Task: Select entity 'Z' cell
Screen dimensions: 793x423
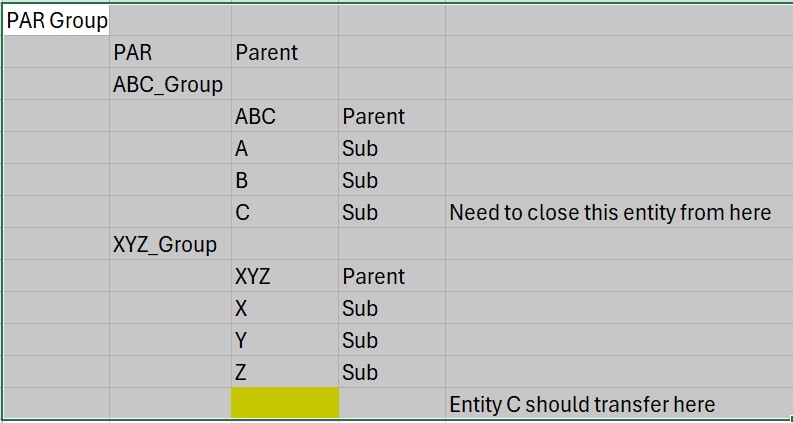Action: 285,372
